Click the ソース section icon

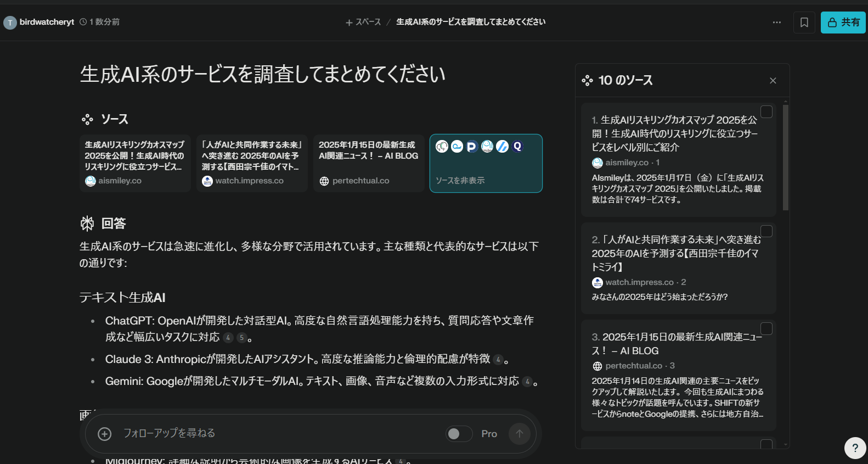click(87, 119)
